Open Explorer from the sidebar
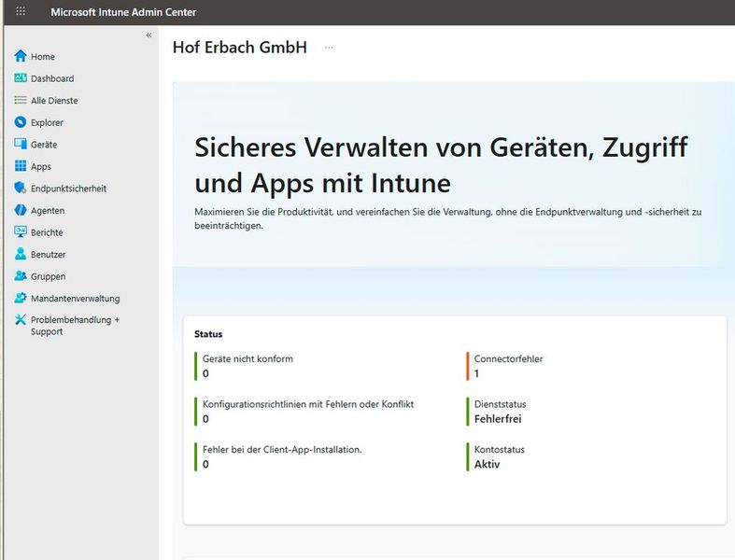The image size is (735, 560). tap(47, 123)
